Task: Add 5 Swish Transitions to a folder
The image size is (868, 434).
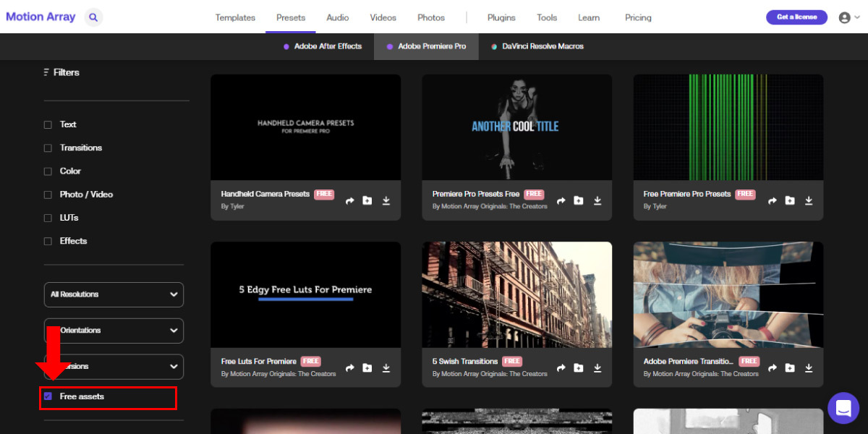Action: click(579, 367)
